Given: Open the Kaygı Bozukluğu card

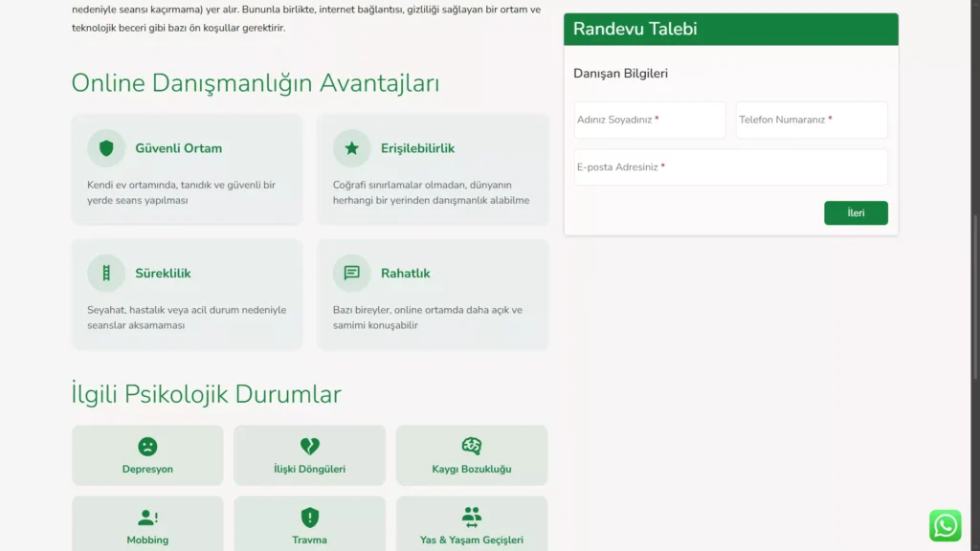Looking at the screenshot, I should (x=471, y=454).
